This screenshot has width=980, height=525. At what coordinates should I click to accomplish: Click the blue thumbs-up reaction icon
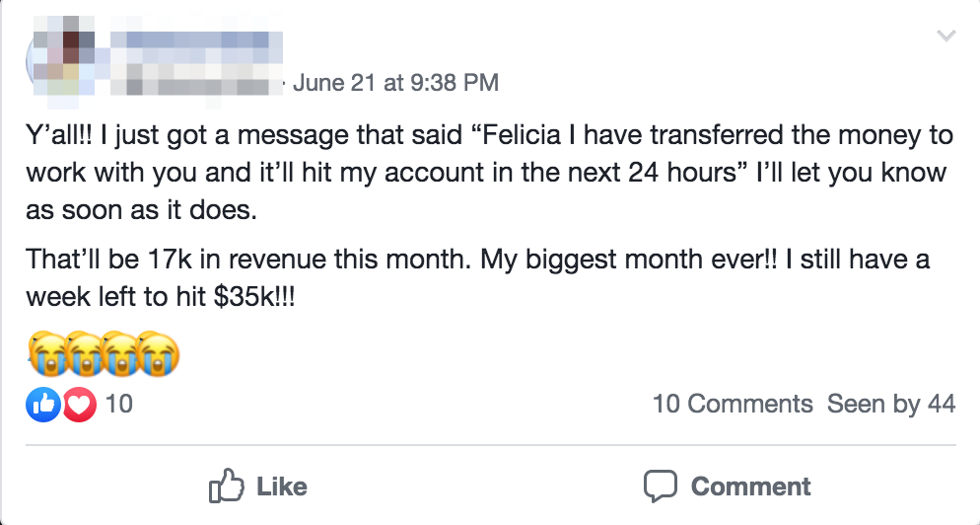[44, 404]
